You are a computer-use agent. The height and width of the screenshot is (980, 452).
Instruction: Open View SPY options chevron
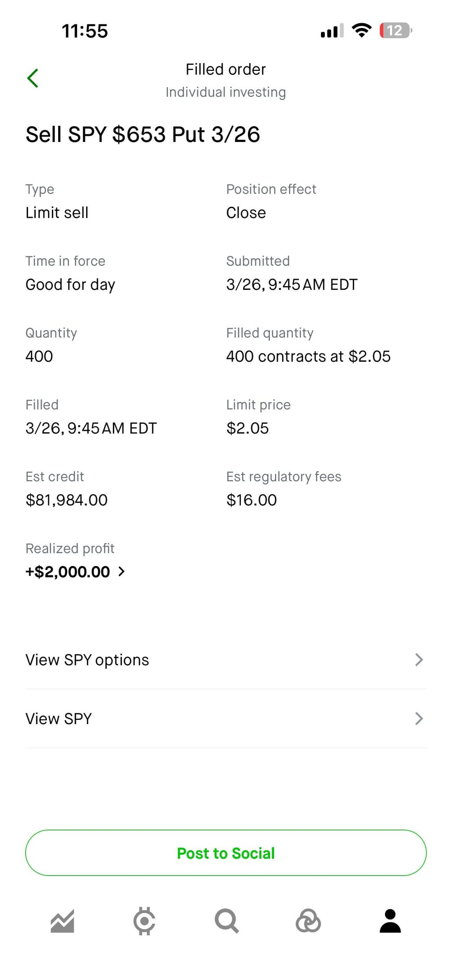pos(419,660)
